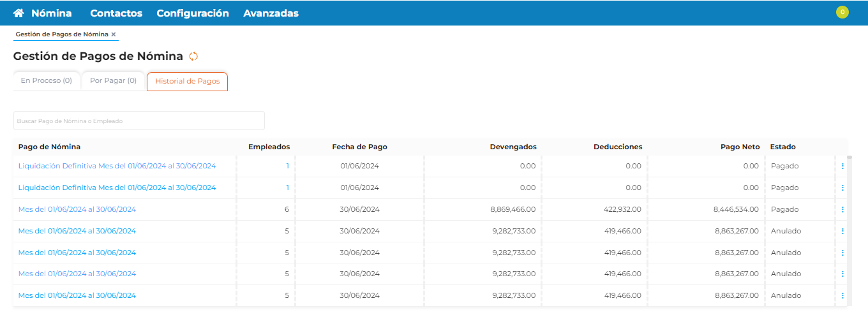Screen dimensions: 868x317
Task: Expand the Avanzadas menu
Action: pyautogui.click(x=271, y=13)
